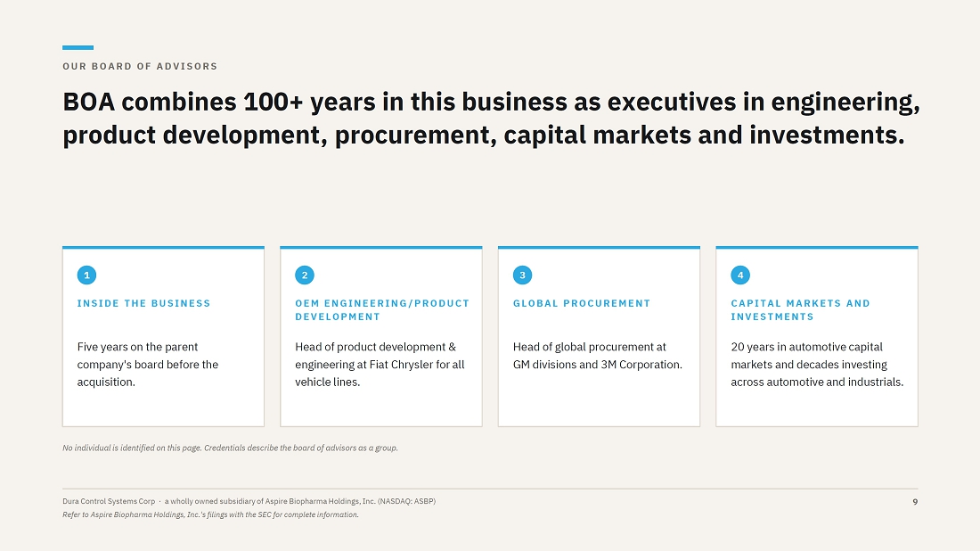The width and height of the screenshot is (980, 551).
Task: Click the numbered circle badge 1
Action: (87, 275)
